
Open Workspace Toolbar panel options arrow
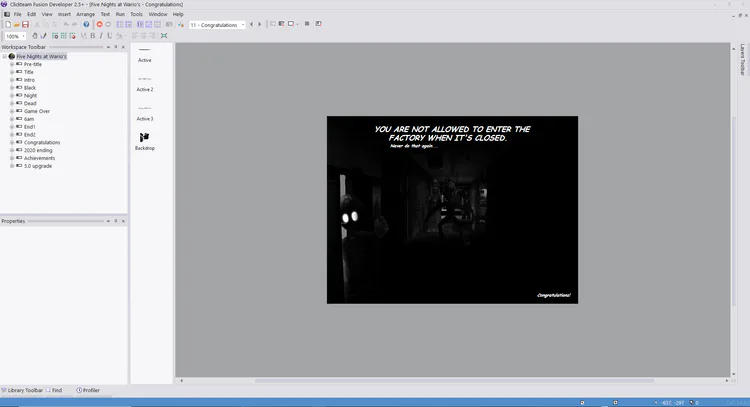(x=108, y=47)
